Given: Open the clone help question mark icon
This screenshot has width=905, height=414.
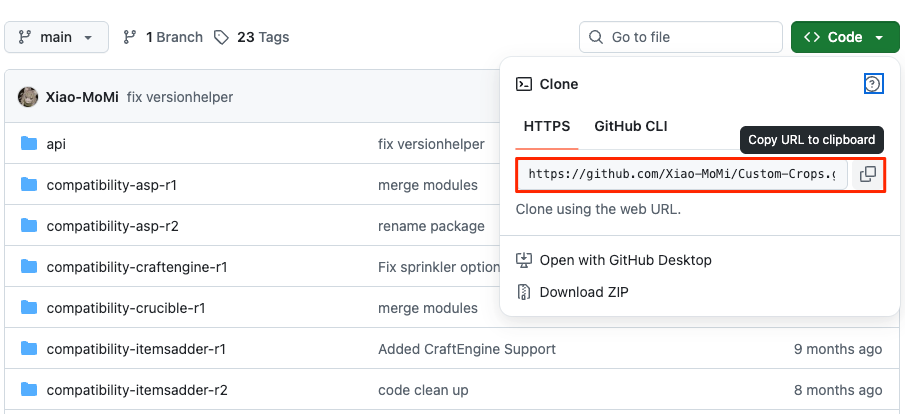Looking at the screenshot, I should point(873,84).
